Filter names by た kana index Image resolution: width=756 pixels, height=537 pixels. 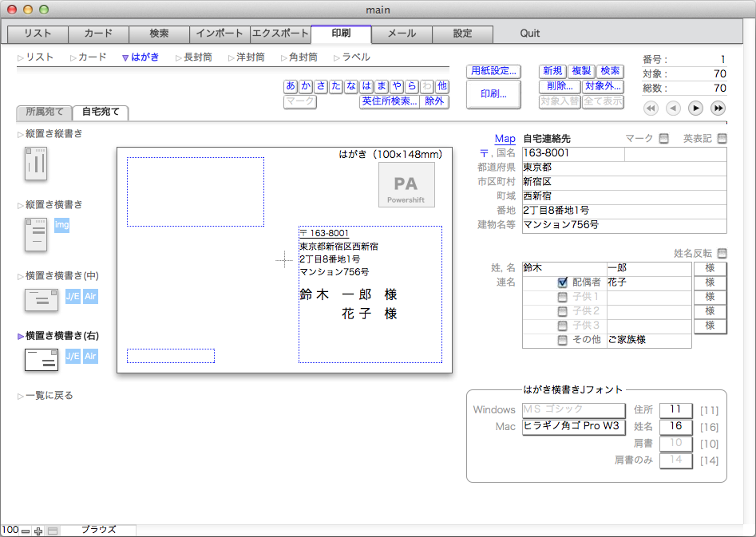(336, 86)
